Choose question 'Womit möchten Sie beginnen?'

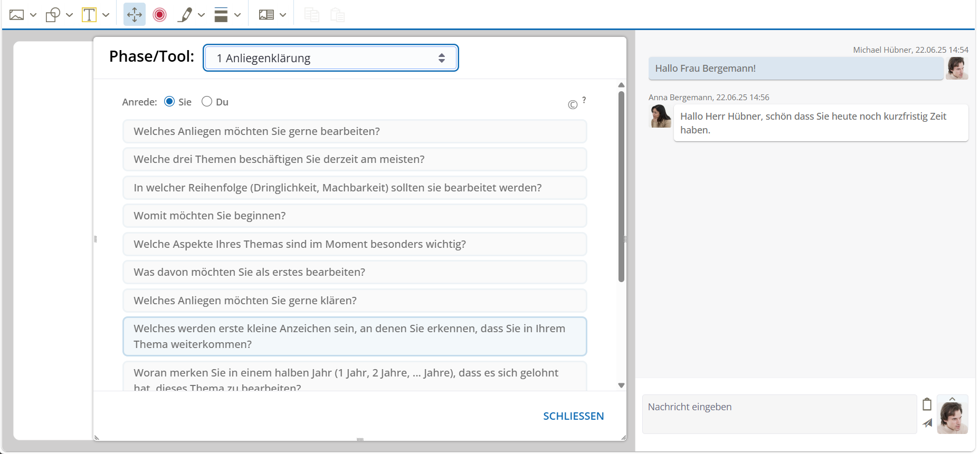[x=355, y=216]
